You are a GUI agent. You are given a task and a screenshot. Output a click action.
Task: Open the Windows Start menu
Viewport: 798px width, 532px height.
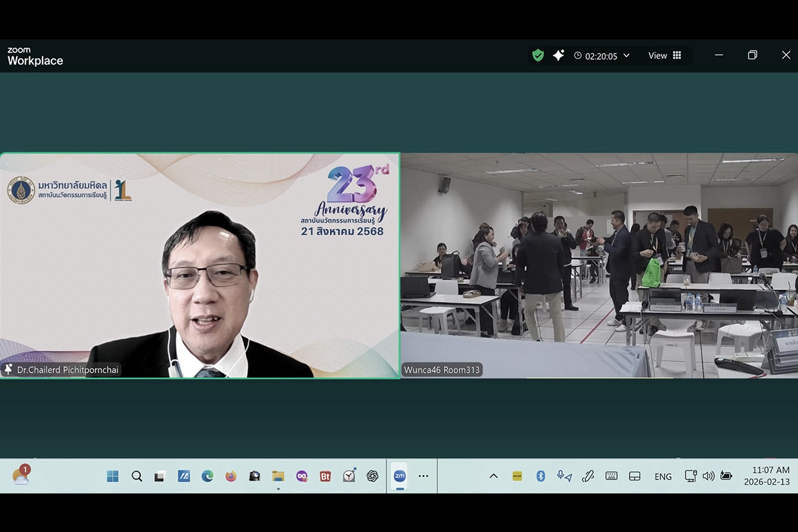113,476
